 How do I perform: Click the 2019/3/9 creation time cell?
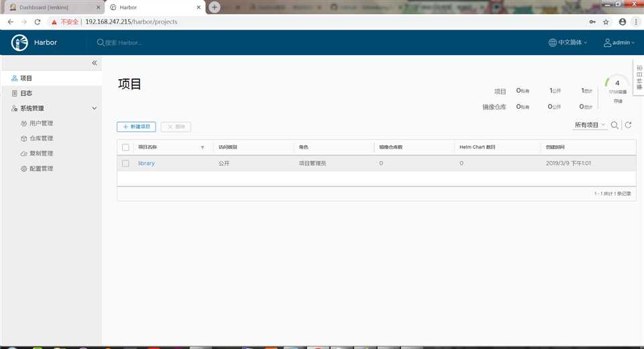(568, 163)
